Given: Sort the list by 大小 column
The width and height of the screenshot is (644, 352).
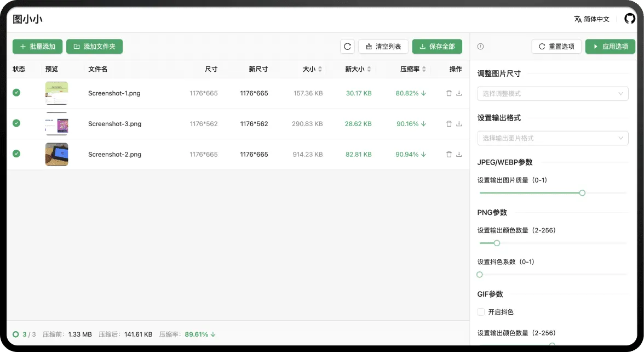Looking at the screenshot, I should (x=313, y=69).
